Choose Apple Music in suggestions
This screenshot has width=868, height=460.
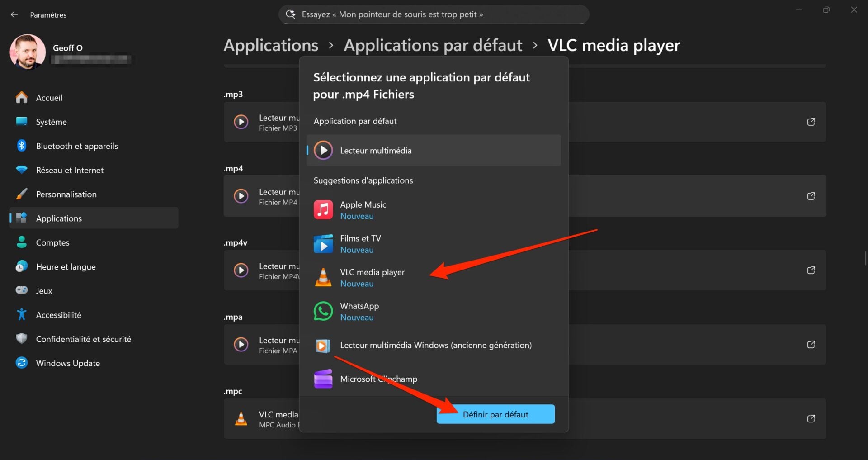[434, 210]
